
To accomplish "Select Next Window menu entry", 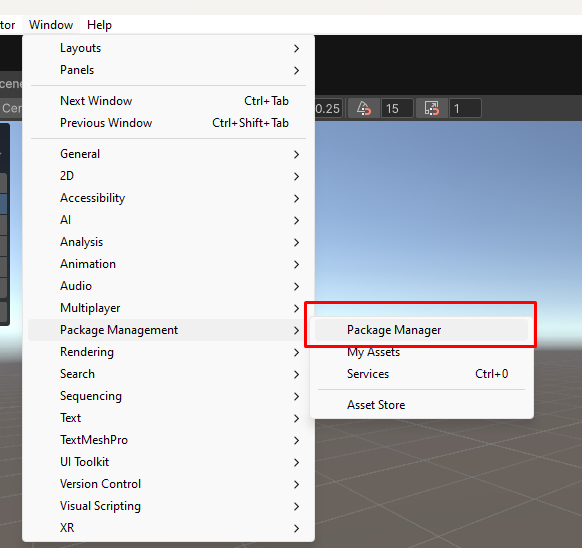I will tap(168, 101).
